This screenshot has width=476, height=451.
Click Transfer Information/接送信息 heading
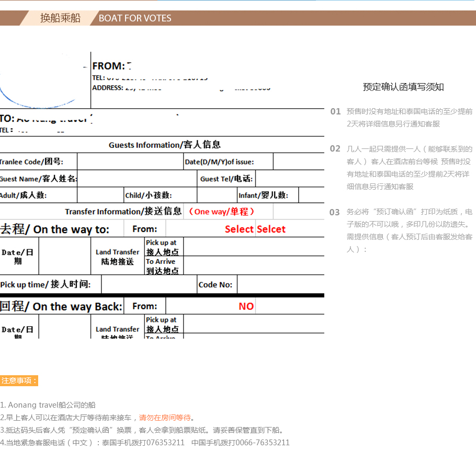tap(123, 211)
